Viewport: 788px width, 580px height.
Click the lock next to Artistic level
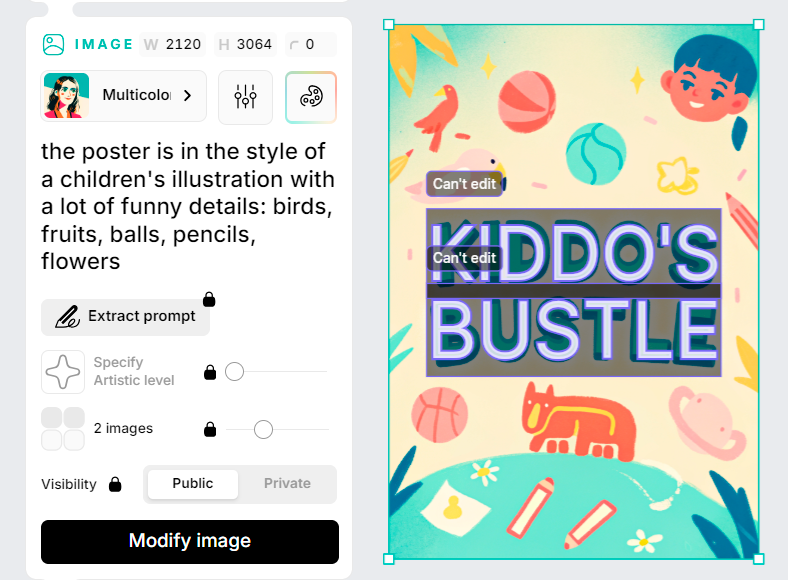pos(210,372)
